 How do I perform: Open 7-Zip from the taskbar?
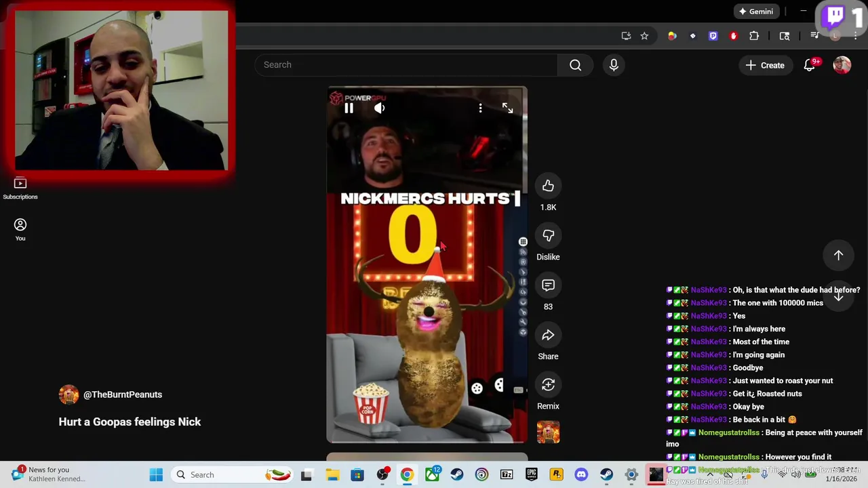[x=507, y=474]
